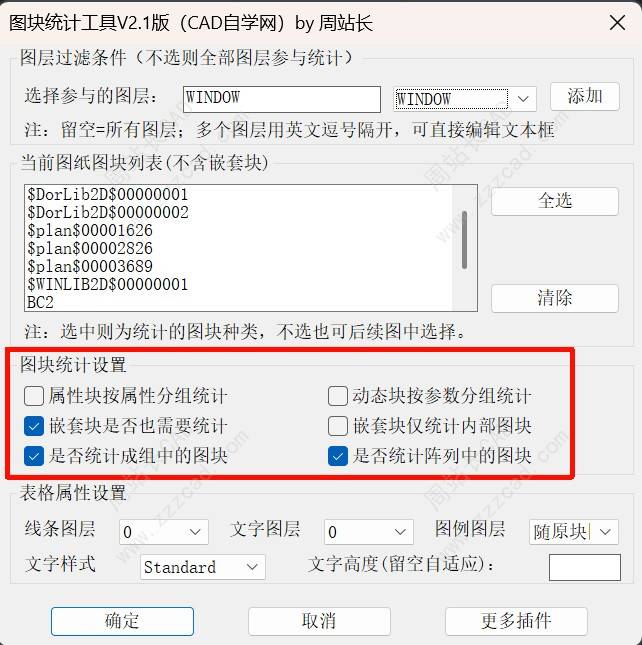The height and width of the screenshot is (645, 642).
Task: Open the 文字样式 Standard dropdown
Action: 202,567
